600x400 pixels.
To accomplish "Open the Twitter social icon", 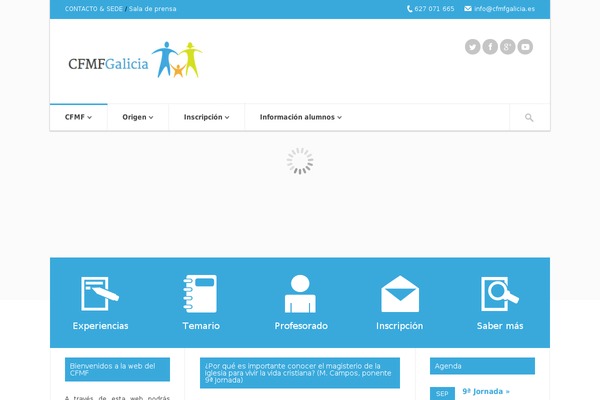I will coord(473,47).
